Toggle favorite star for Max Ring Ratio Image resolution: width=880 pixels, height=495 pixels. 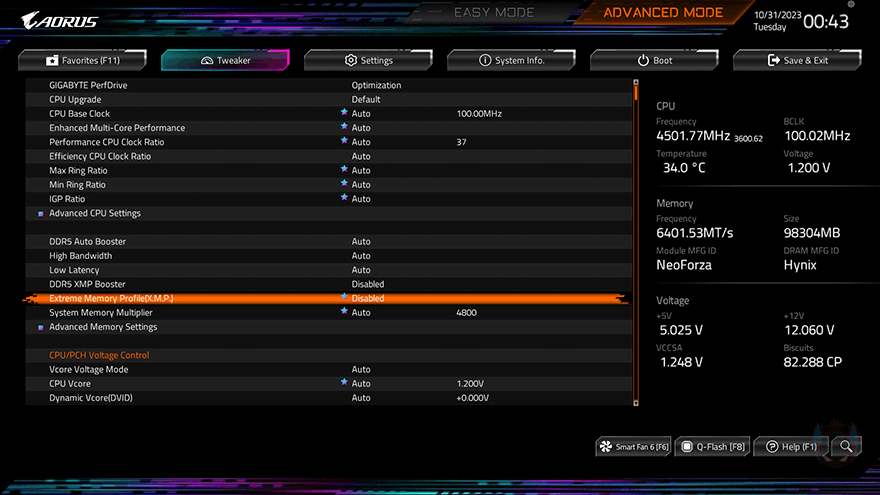coord(344,169)
